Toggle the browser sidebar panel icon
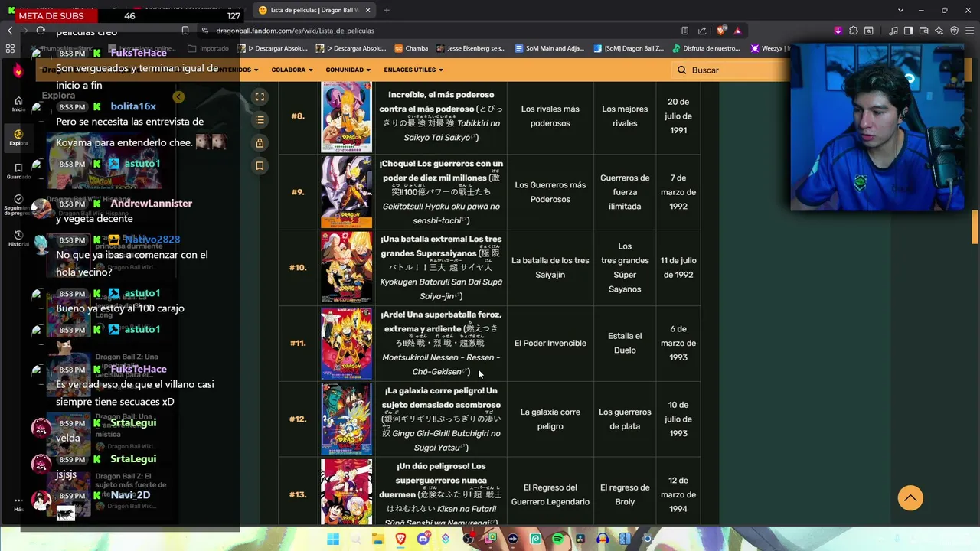980x551 pixels. point(908,31)
